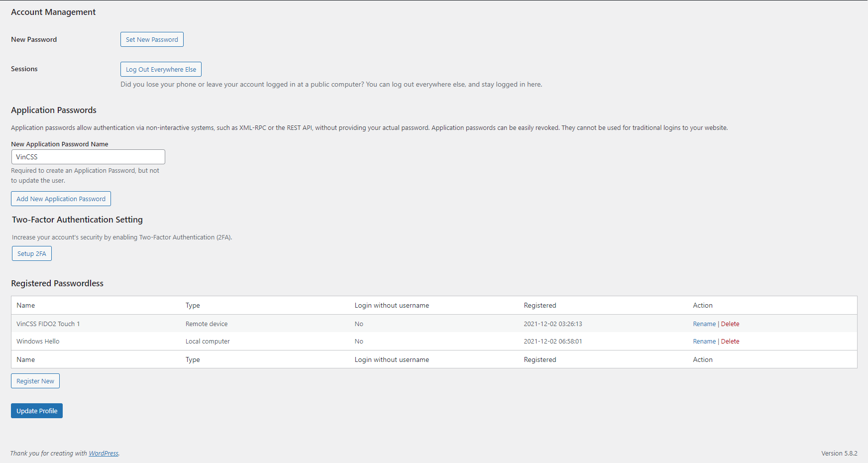The height and width of the screenshot is (463, 868).
Task: Click inside the VinCSS application password name field
Action: 88,156
